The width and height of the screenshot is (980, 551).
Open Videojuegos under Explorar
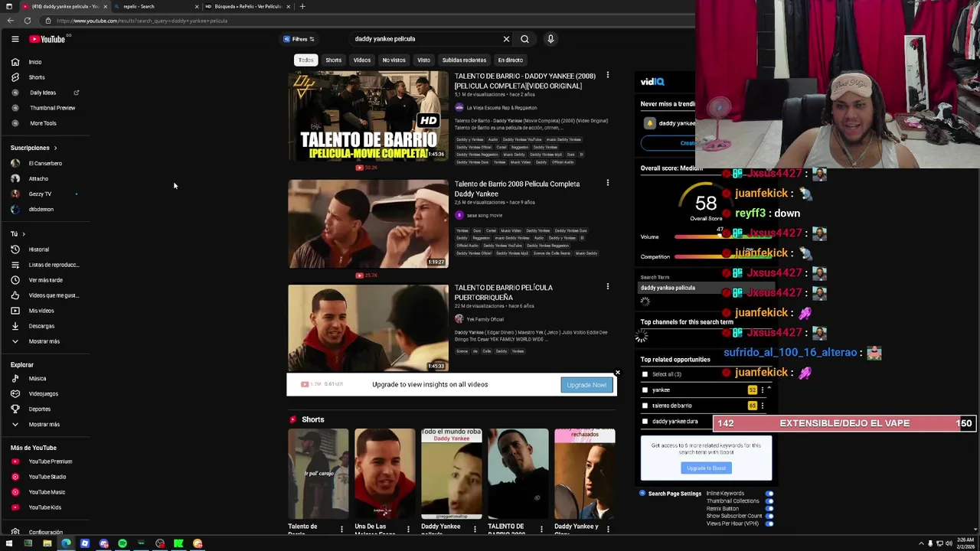click(46, 394)
